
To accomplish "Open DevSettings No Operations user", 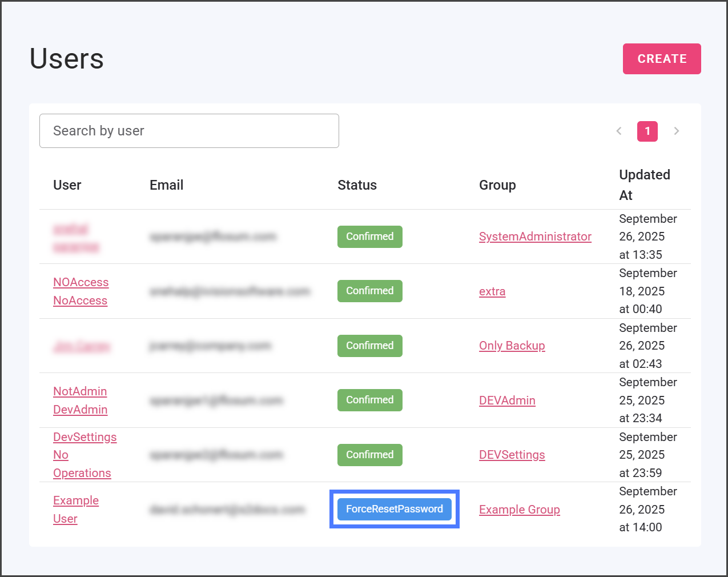I will click(85, 455).
